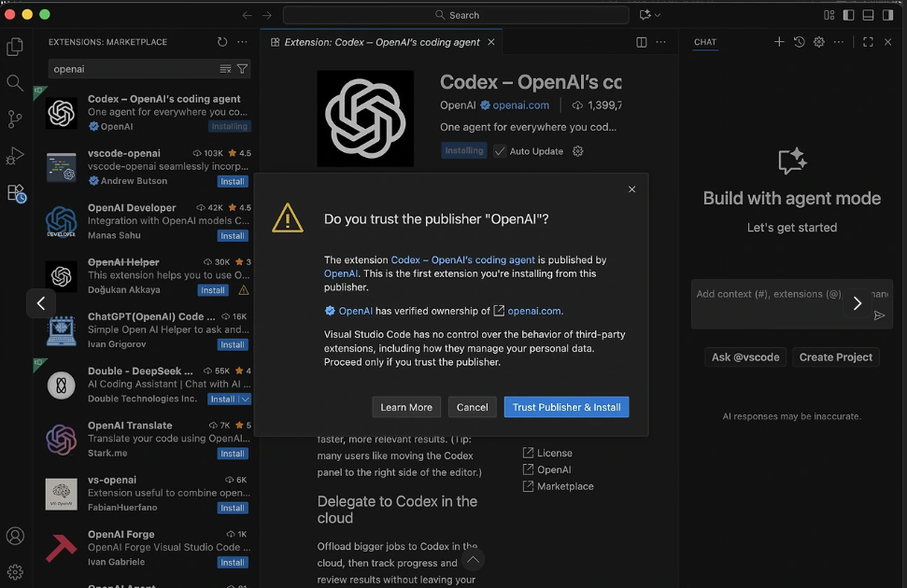Open marketplace Views and More Actions menu
Screen dimensions: 907x588
pos(242,42)
